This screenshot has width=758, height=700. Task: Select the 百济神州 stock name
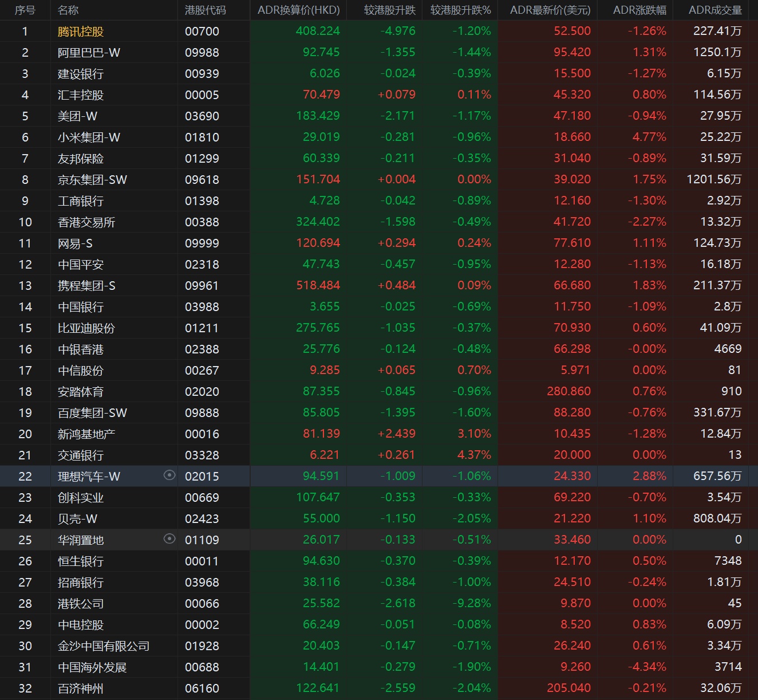pos(81,689)
